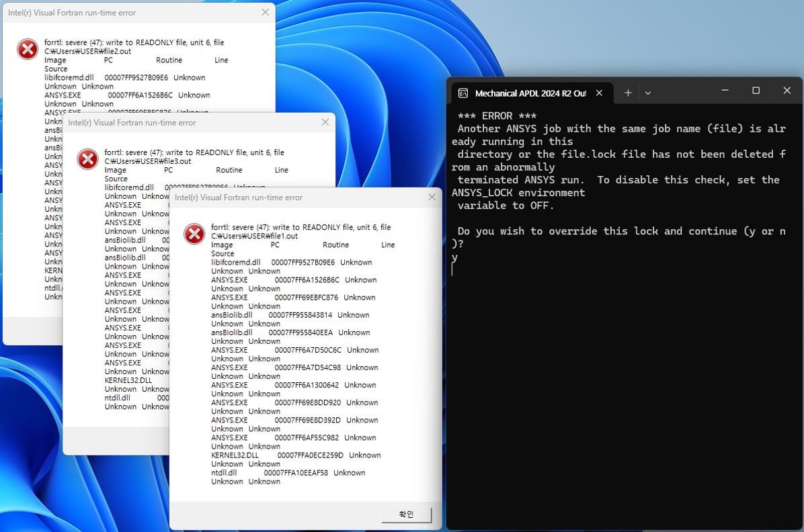This screenshot has height=532, width=804.
Task: Click the "ANSYS.EXE 00007FF69E8D392D" row
Action: 294,420
